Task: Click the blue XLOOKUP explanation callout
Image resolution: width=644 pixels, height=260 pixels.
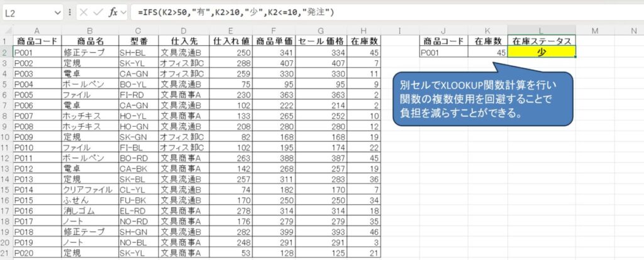Action: [x=482, y=99]
